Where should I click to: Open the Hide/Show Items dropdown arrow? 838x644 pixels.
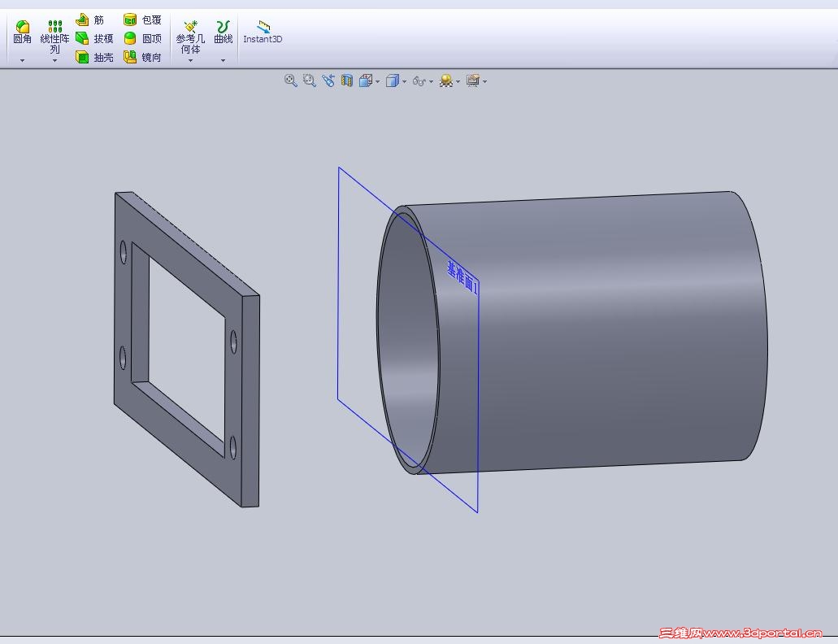[x=432, y=82]
